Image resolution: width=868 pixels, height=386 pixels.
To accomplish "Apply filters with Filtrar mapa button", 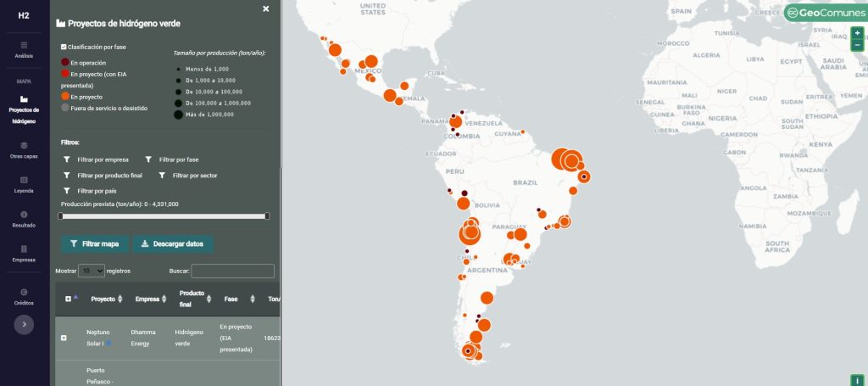I will tap(95, 243).
